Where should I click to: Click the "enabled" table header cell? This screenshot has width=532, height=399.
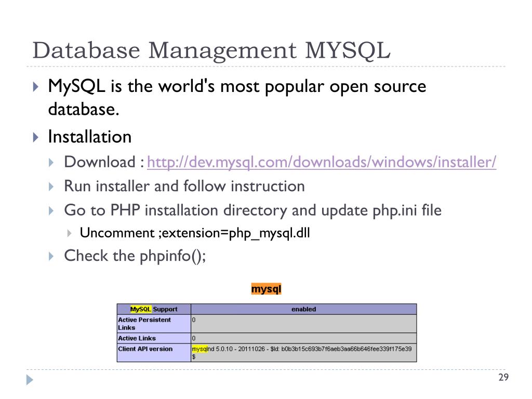(303, 309)
